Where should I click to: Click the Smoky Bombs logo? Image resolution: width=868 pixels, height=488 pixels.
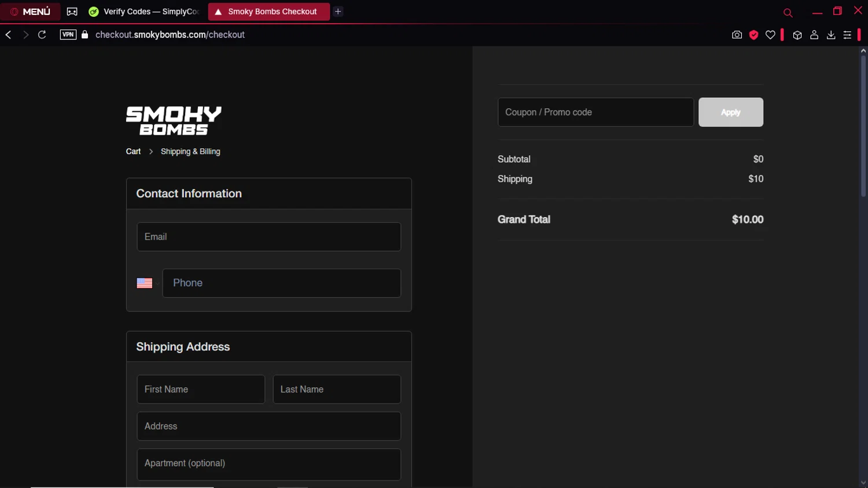pyautogui.click(x=174, y=121)
